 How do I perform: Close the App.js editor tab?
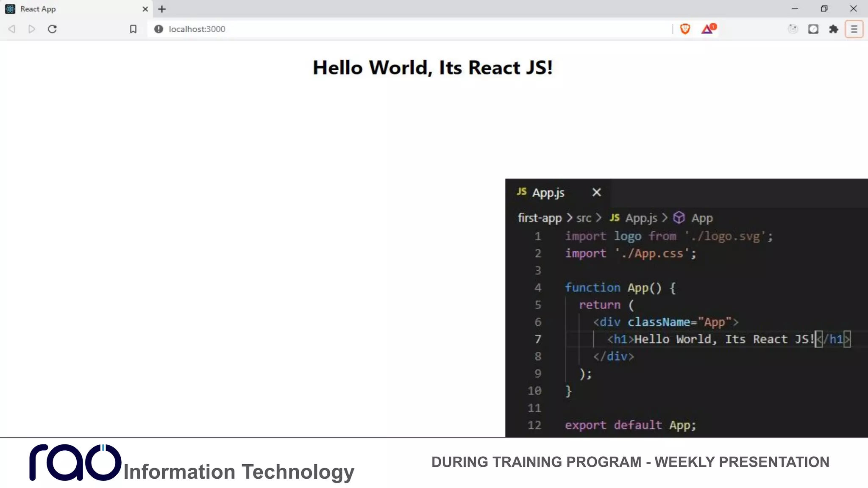(x=596, y=193)
